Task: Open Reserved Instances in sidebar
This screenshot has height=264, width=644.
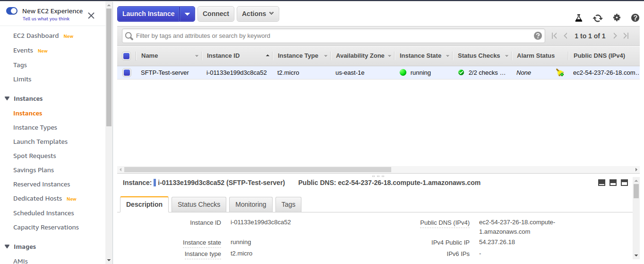Action: [42, 185]
